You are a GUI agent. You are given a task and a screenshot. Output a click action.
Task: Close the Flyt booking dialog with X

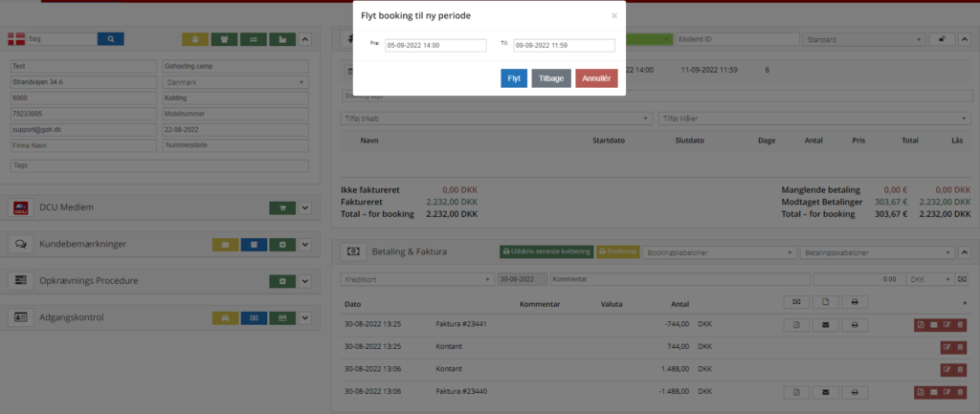614,16
